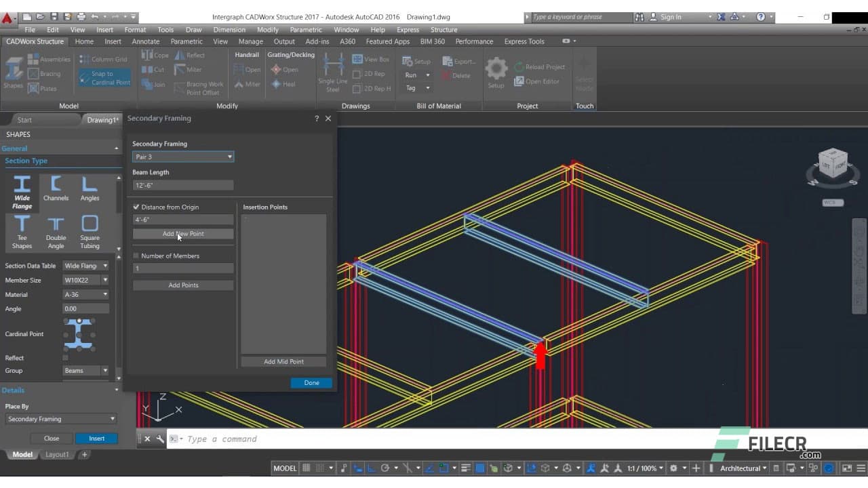Click Done to confirm Secondary Framing

[311, 382]
